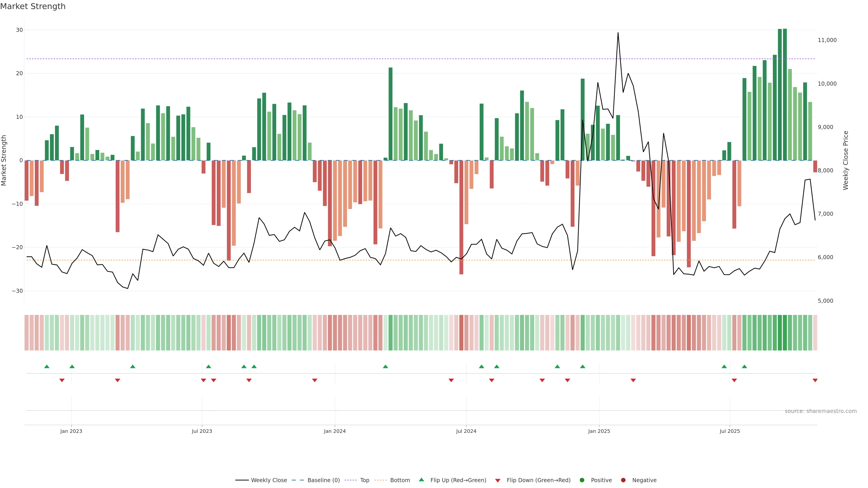
Task: Click the leftmost red flip-down triangle marker
Action: [x=62, y=380]
